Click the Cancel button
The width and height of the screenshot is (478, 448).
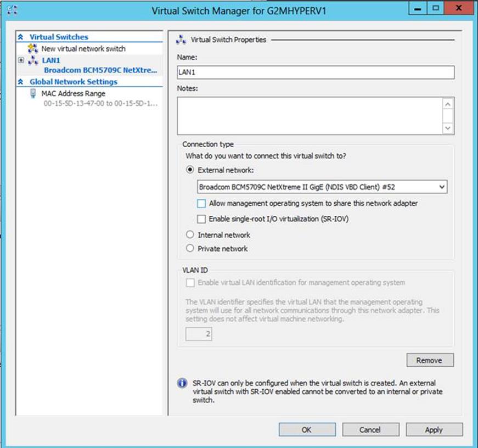(370, 430)
